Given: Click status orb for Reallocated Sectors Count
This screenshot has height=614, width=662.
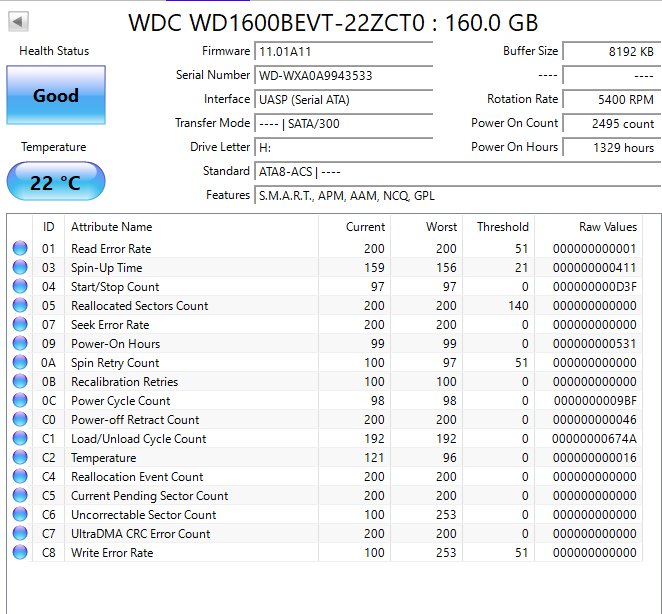Looking at the screenshot, I should coord(20,305).
